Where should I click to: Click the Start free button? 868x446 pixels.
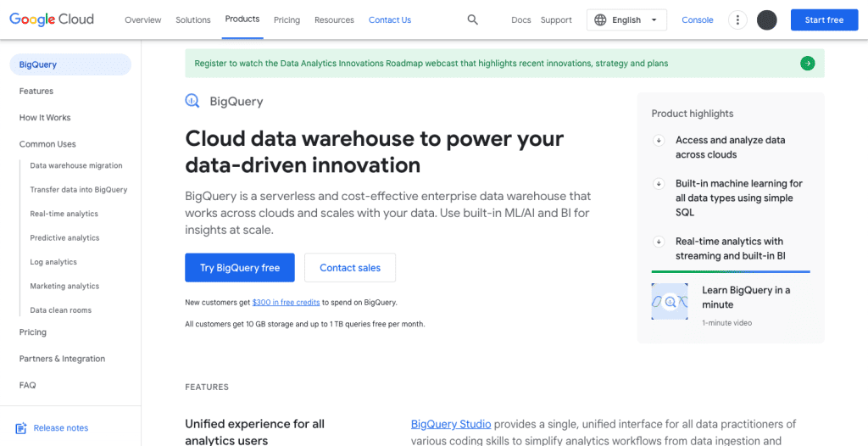pos(824,20)
